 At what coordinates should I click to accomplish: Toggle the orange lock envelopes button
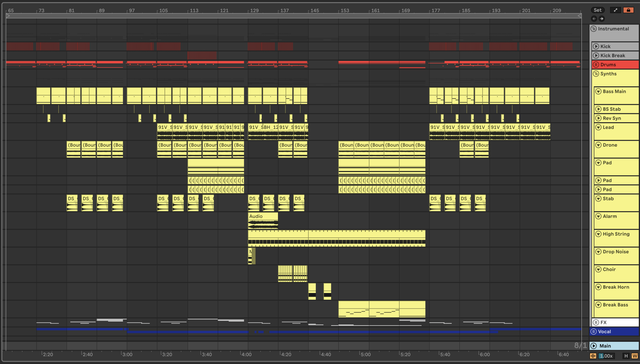[x=628, y=10]
